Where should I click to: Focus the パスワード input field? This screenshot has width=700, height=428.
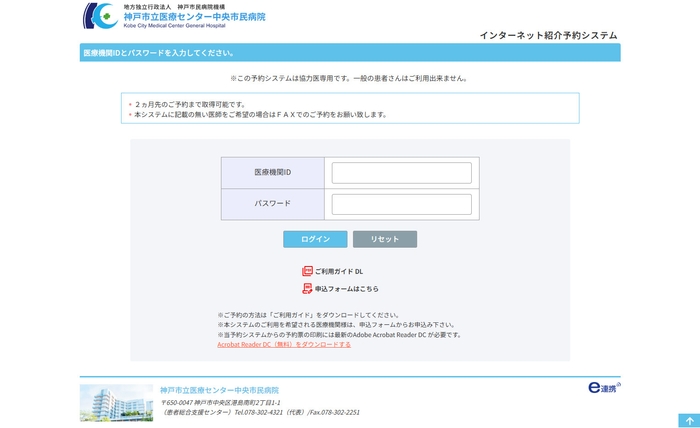[401, 204]
